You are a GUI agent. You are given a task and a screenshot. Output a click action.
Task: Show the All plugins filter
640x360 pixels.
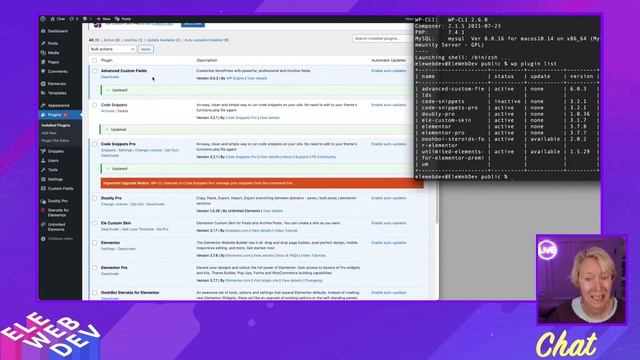tap(94, 40)
